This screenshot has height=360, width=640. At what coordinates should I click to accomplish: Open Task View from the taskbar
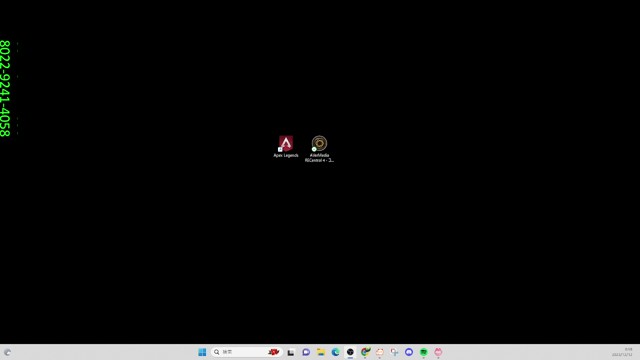[291, 352]
